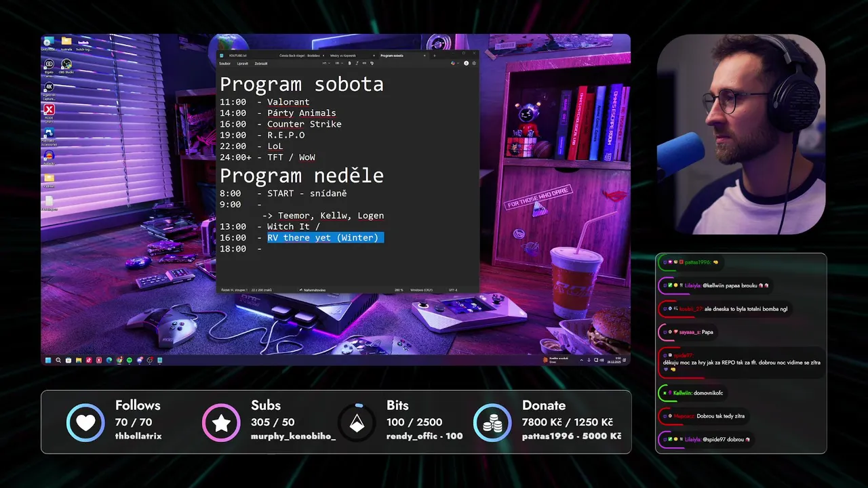Open the taskbar clock and date
Viewport: 868px width, 488px height.
(x=614, y=360)
